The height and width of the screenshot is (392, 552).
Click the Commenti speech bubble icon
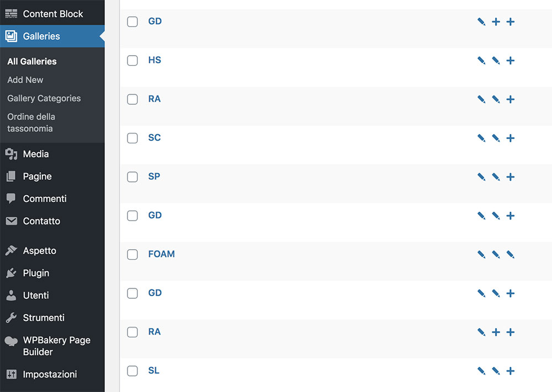point(11,198)
